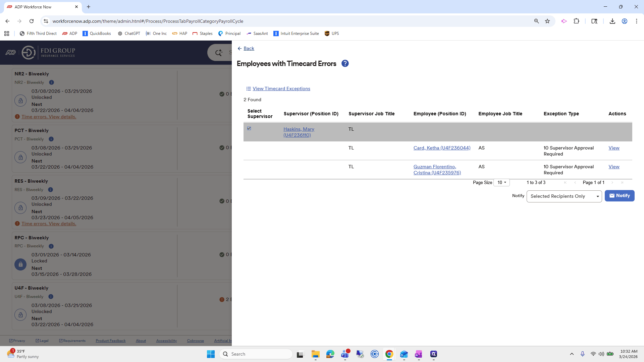Click the lock icon for PCT - Biweekly

[x=20, y=157]
